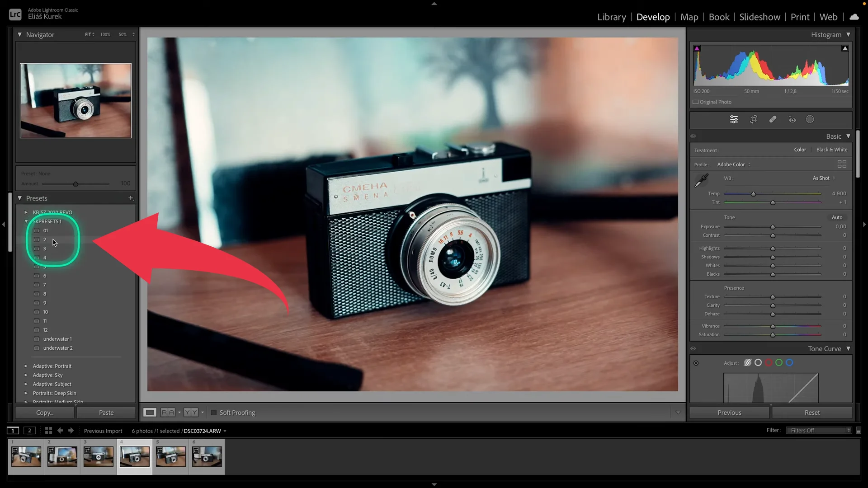Toggle shadow clipping indicator on histogram
Screen dimensions: 868x488
[698, 48]
